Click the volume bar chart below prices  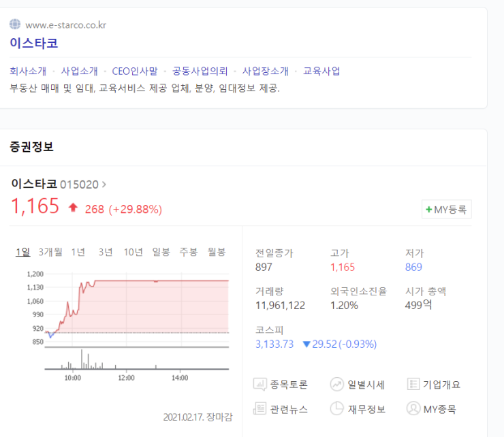[137, 359]
